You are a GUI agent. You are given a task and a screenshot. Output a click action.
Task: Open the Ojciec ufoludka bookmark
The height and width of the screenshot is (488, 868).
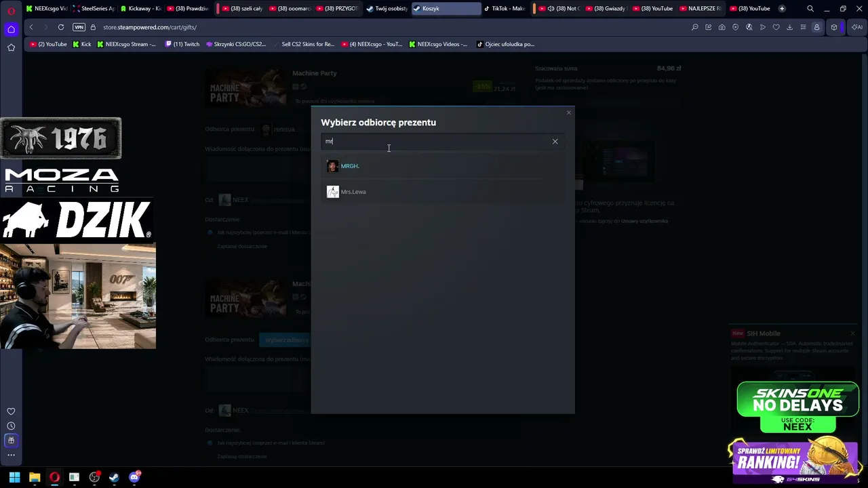coord(506,44)
